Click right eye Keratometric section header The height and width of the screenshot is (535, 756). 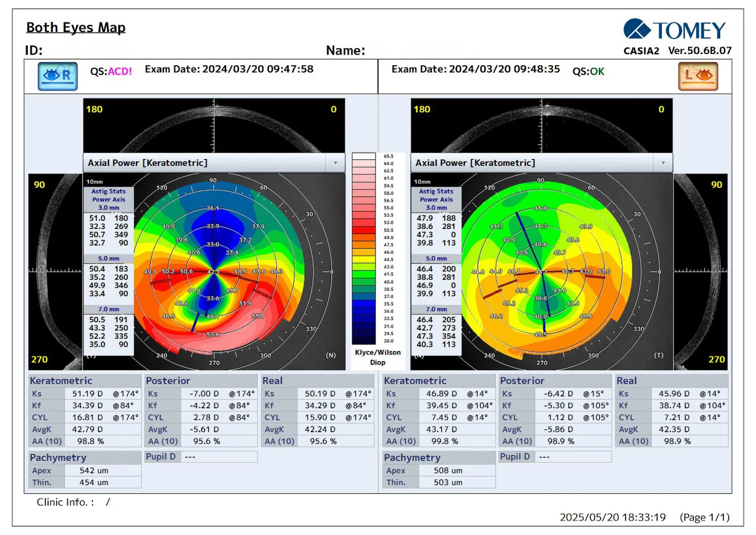tap(85, 381)
